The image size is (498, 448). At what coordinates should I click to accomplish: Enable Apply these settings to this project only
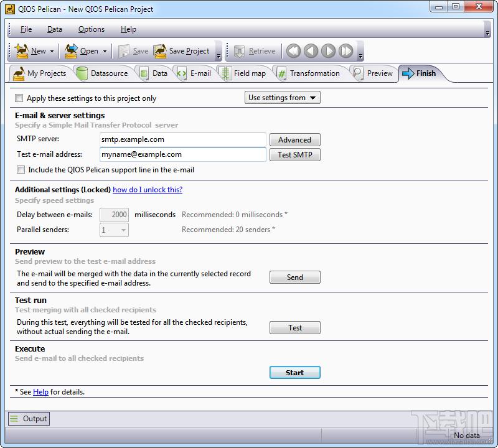click(19, 98)
